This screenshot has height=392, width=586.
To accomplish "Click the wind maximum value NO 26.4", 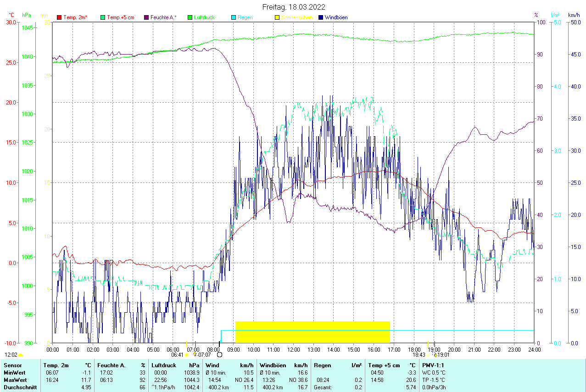I will [x=244, y=380].
